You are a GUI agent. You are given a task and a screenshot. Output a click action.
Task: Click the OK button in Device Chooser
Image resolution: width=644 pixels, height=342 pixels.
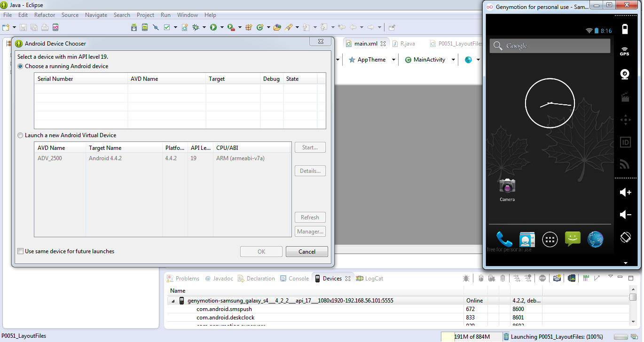261,251
